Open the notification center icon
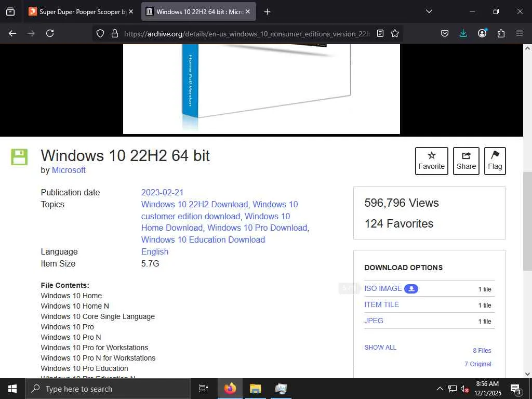The image size is (532, 399). [x=516, y=389]
